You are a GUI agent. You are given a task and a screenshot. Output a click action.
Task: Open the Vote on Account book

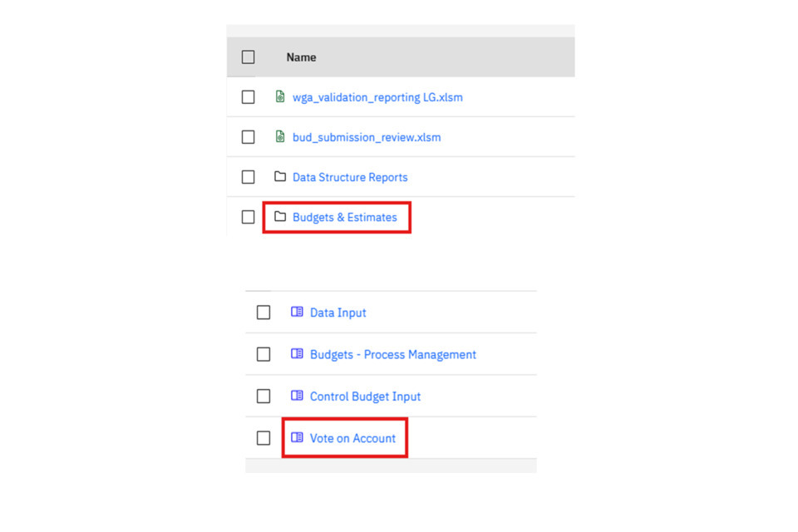click(x=352, y=438)
